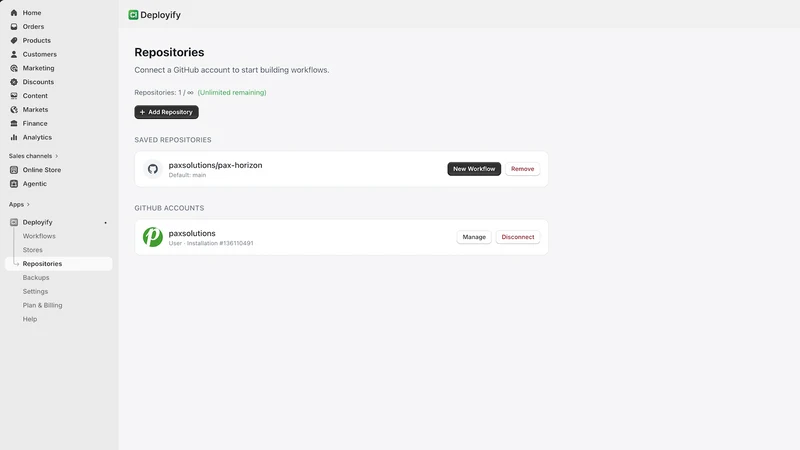
Task: Click the SAVED REPOSITORIES heading
Action: point(172,140)
